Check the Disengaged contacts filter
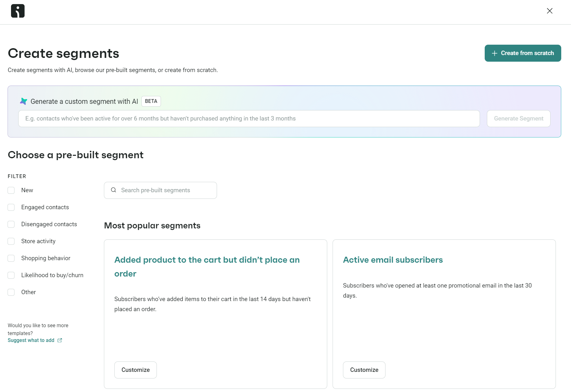The height and width of the screenshot is (392, 571). pos(11,224)
